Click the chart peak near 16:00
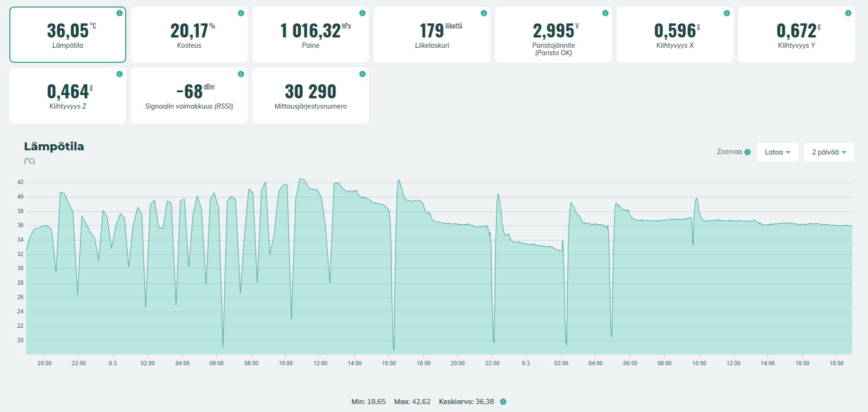868x412 pixels. pos(399,180)
